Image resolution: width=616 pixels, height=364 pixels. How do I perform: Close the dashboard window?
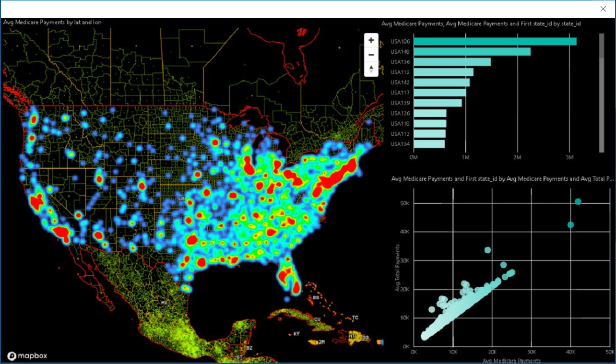[603, 9]
